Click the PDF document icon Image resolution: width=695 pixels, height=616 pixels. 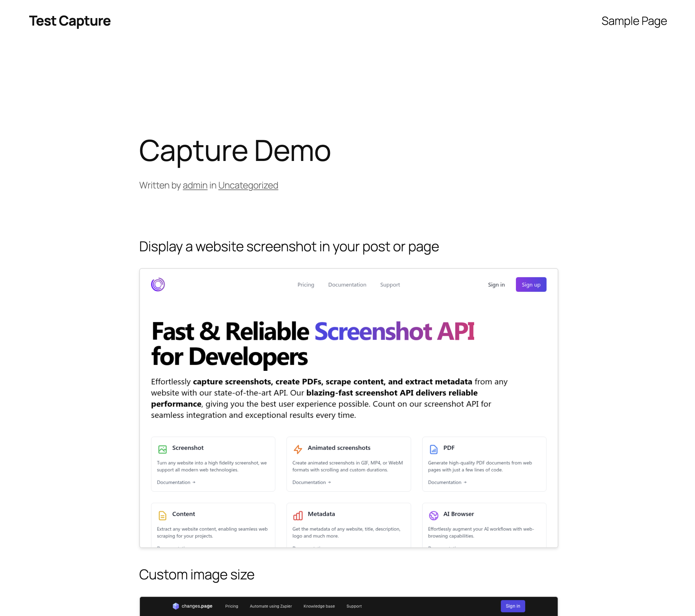(x=434, y=449)
